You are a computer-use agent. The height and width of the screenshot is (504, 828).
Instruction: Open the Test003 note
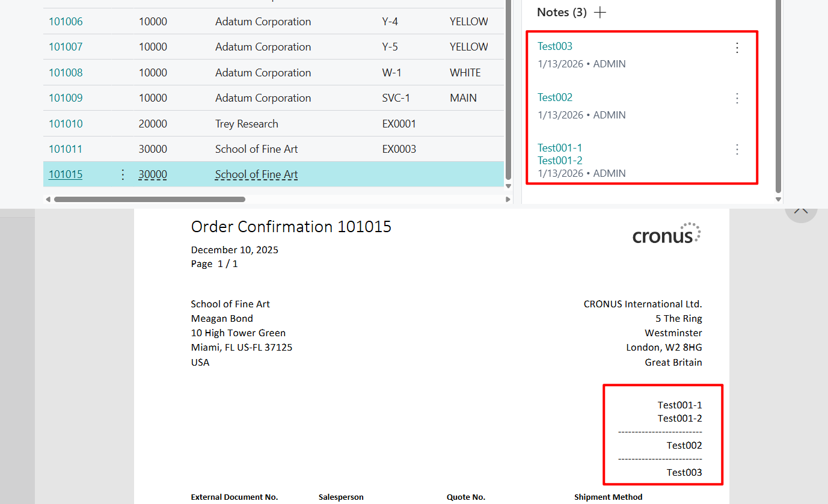click(x=555, y=46)
